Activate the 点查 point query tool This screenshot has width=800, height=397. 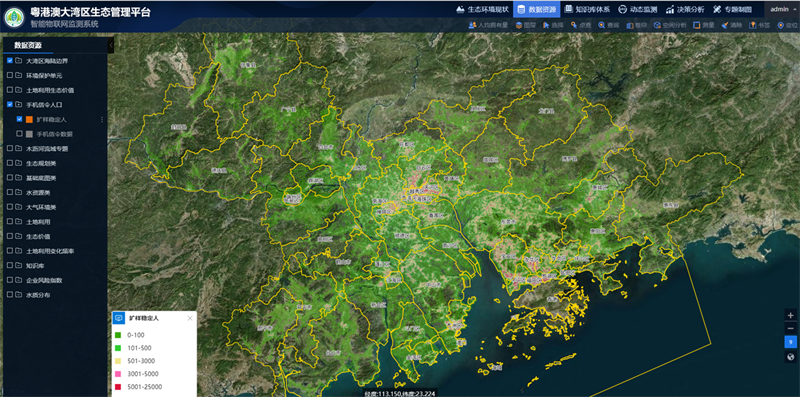pos(581,24)
